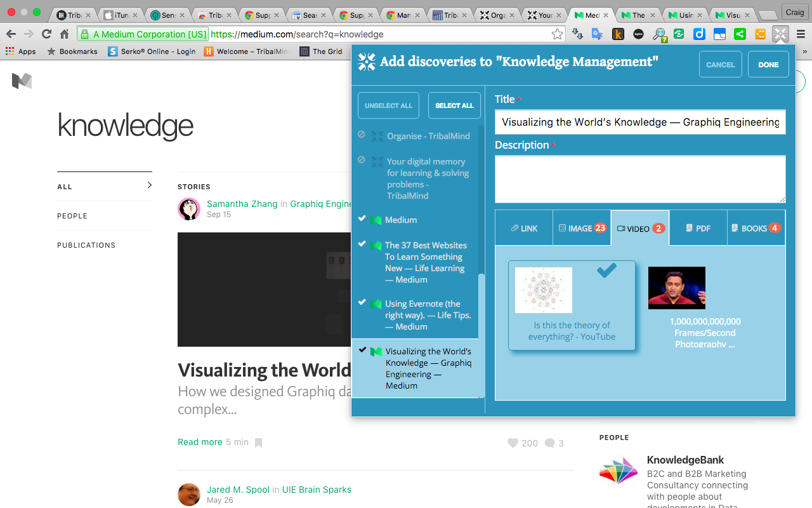Click the Medium logo on the page

point(22,81)
